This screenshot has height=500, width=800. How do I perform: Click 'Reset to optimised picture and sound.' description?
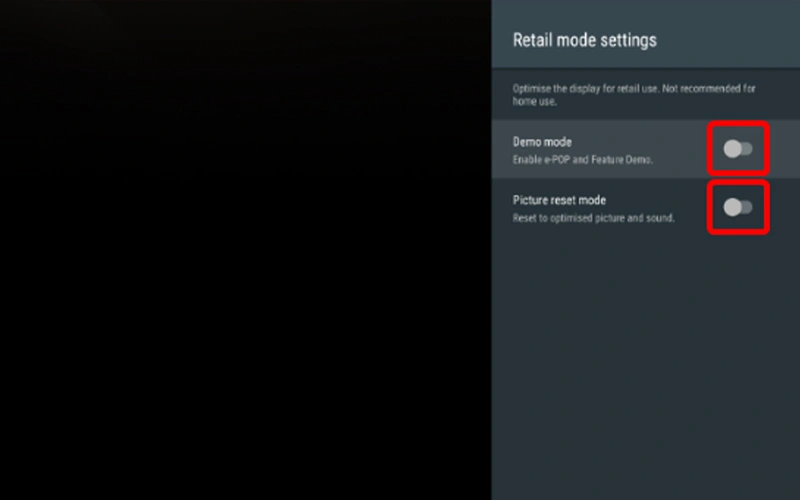[593, 218]
